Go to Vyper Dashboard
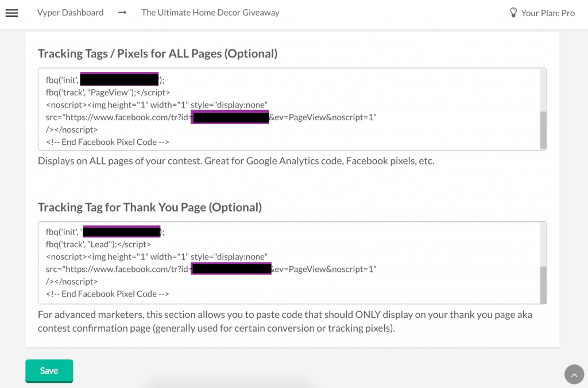588x388 pixels. pos(70,13)
